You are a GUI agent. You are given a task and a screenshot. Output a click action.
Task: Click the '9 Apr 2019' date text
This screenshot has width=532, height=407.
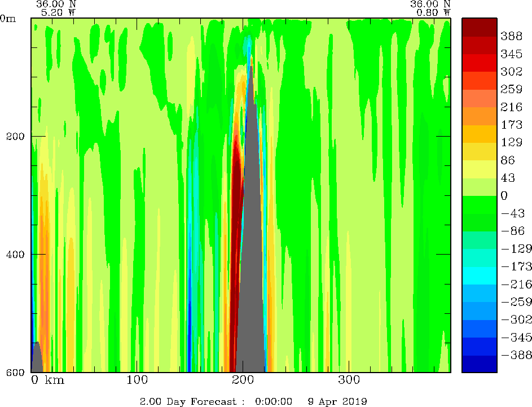(x=337, y=401)
